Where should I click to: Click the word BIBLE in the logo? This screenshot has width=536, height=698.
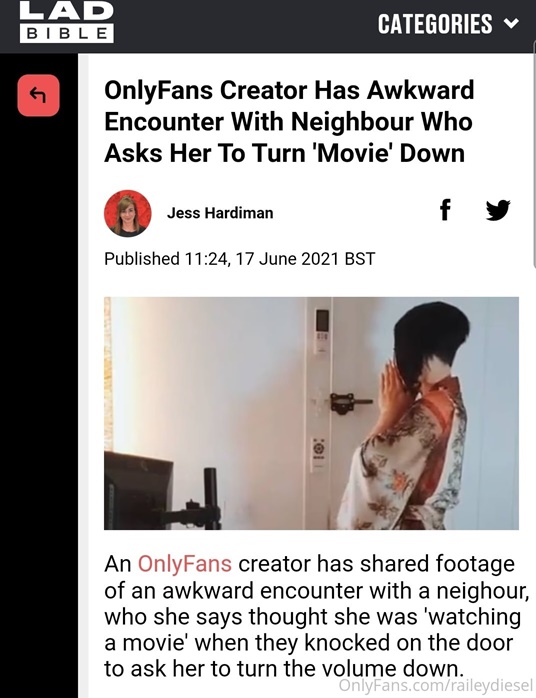67,33
